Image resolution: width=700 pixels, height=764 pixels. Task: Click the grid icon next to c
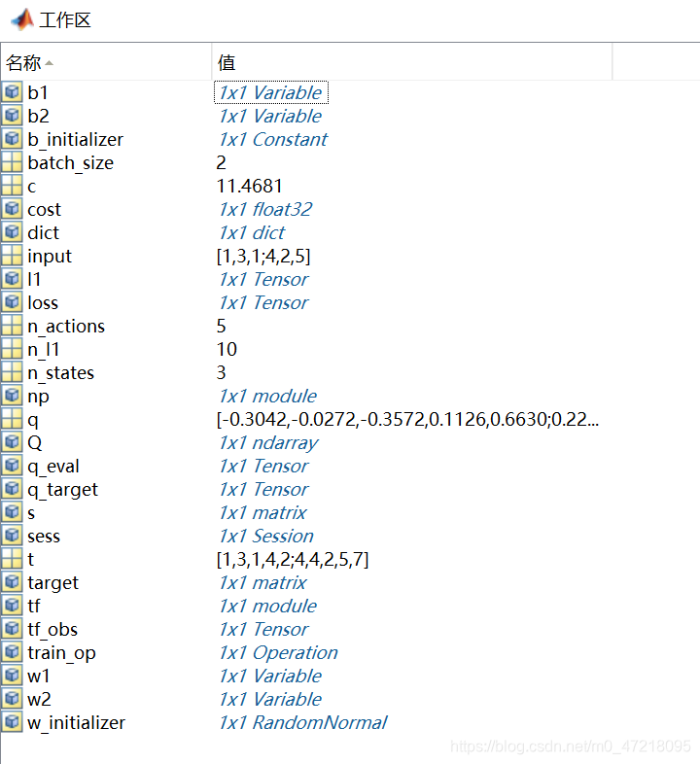tap(12, 186)
